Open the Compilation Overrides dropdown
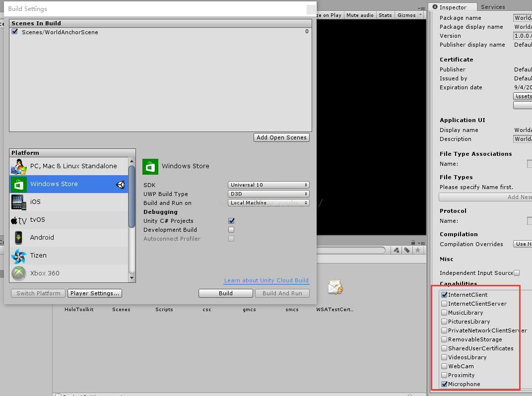 tap(523, 244)
